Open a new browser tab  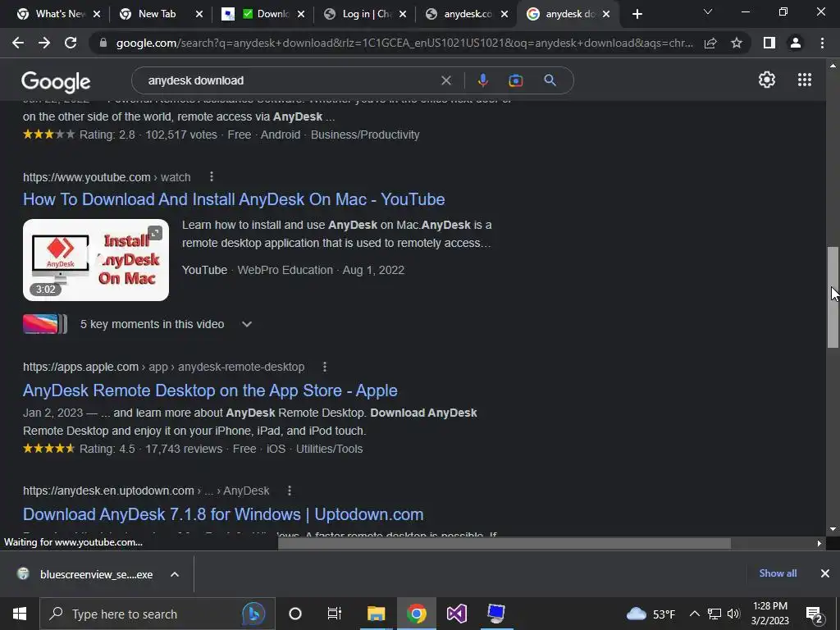[x=637, y=15]
